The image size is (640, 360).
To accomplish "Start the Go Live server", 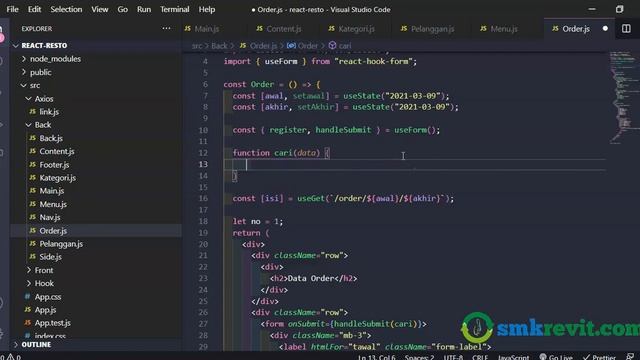I will (x=556, y=357).
